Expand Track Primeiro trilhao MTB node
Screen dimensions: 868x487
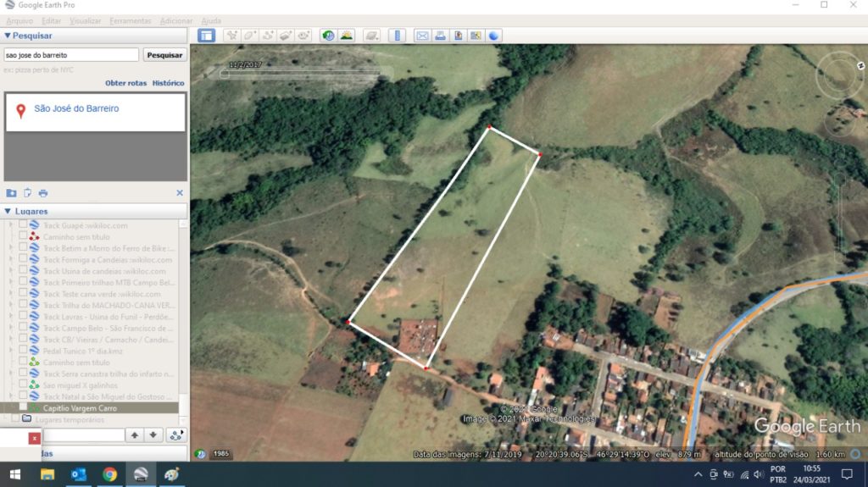tap(10, 282)
